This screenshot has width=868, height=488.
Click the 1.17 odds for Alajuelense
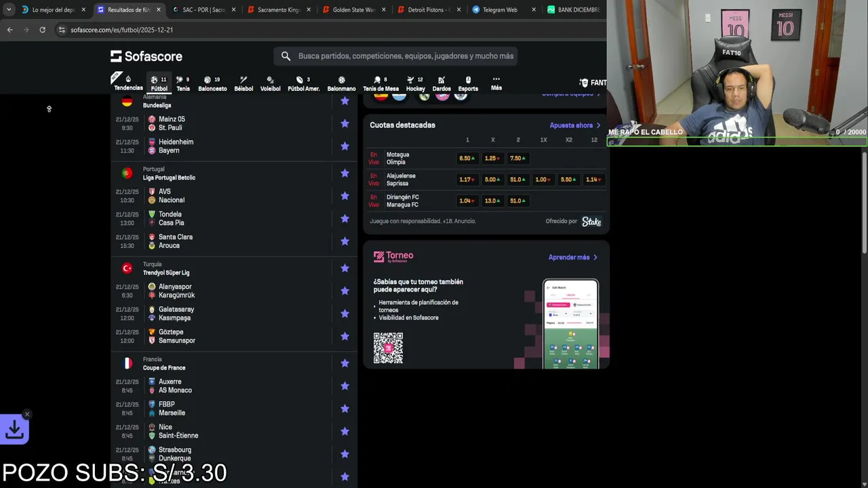pos(467,180)
